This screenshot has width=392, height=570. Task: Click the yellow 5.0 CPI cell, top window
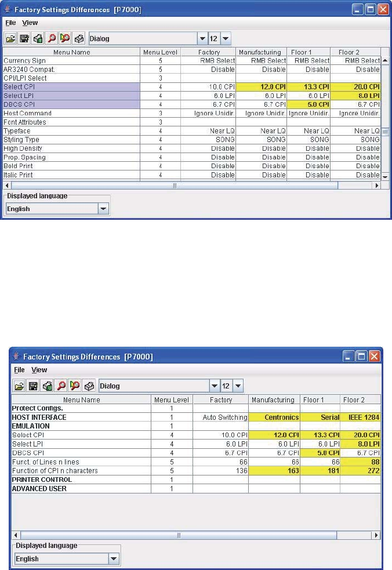tap(308, 104)
